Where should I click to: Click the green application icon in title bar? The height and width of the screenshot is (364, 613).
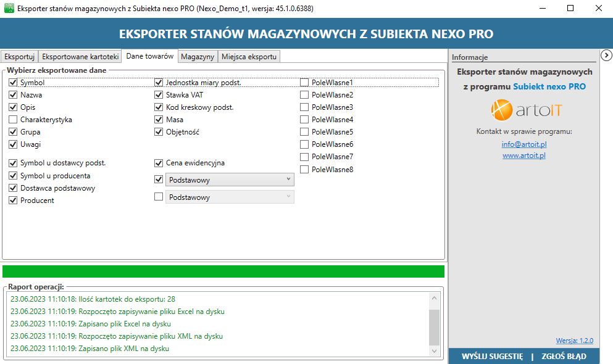[x=9, y=8]
